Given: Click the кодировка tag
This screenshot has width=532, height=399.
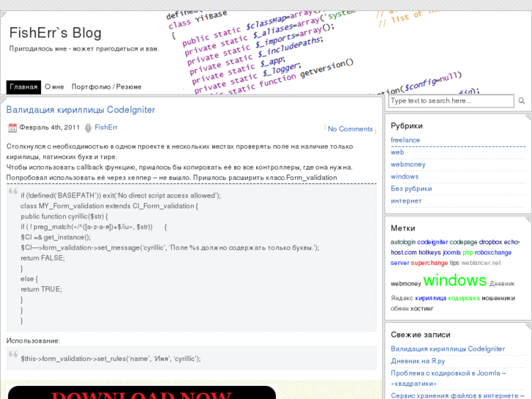Looking at the screenshot, I should (464, 299).
